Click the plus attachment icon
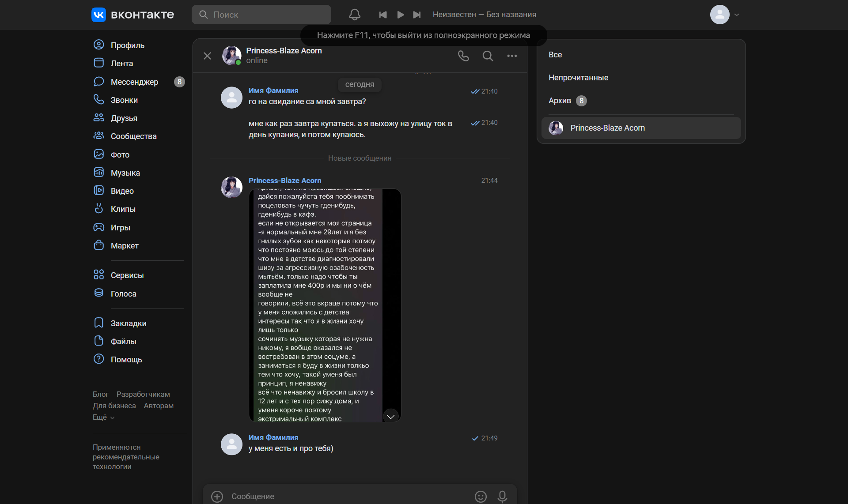This screenshot has width=848, height=504. coord(217,496)
